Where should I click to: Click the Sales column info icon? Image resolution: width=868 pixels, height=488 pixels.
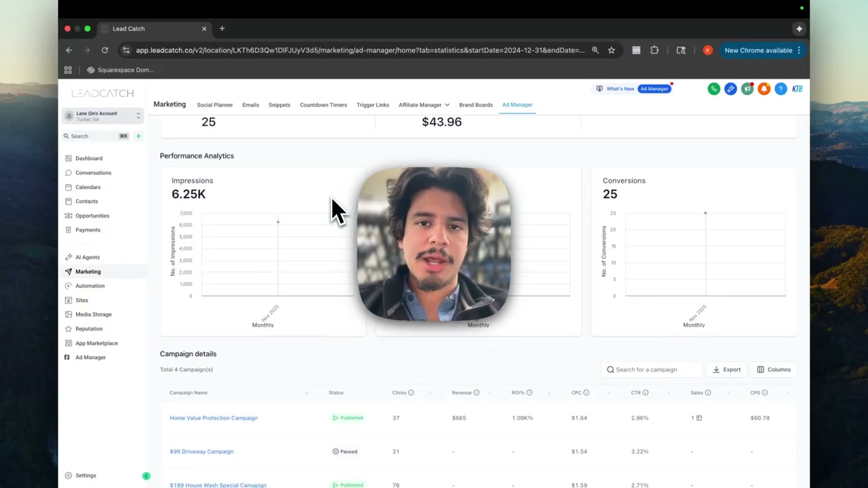[x=708, y=392]
